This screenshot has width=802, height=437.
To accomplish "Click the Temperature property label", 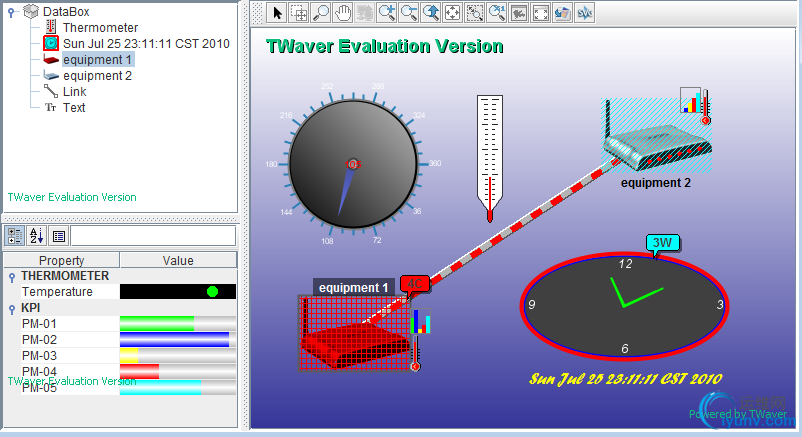I will point(57,292).
